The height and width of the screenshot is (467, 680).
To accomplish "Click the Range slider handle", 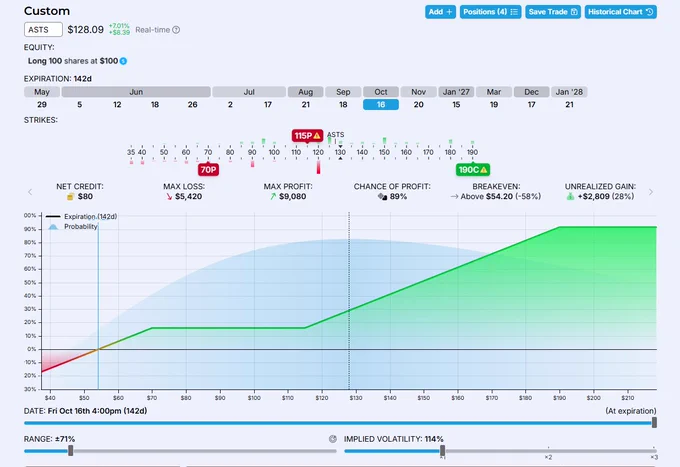I will pos(71,451).
